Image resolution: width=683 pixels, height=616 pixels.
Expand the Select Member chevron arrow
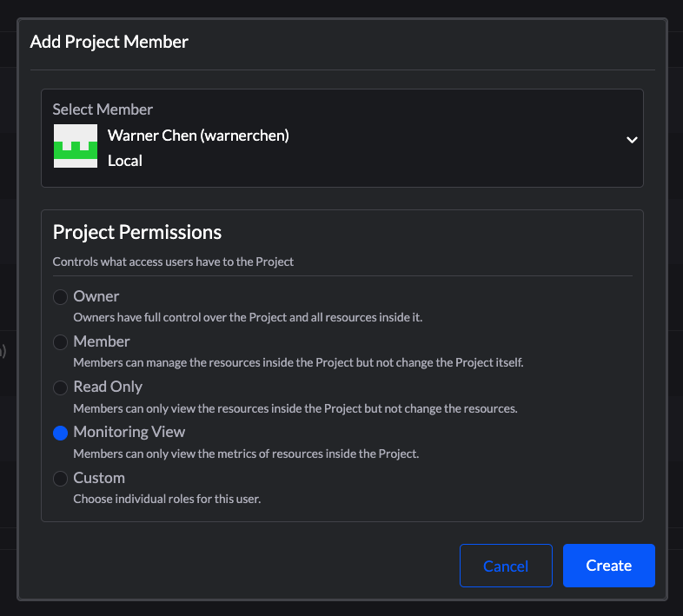(x=632, y=140)
